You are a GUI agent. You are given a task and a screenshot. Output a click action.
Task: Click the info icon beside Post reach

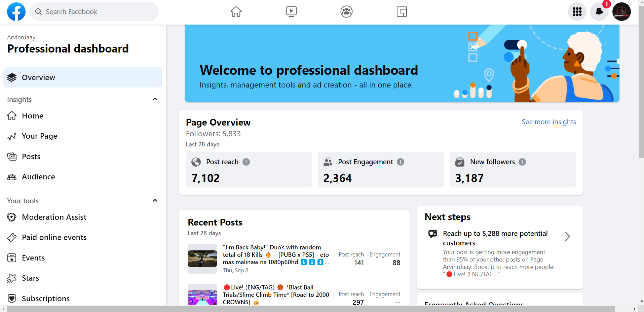click(246, 162)
